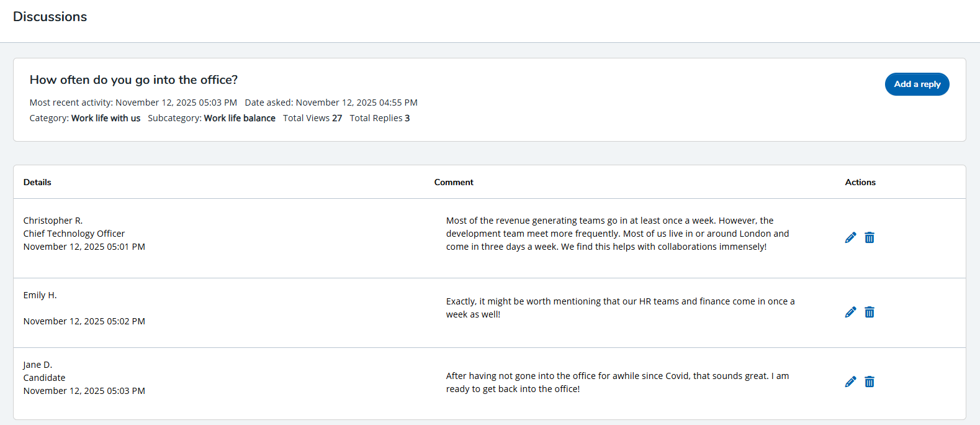The width and height of the screenshot is (980, 425).
Task: Select the question title about office attendance
Action: click(133, 80)
